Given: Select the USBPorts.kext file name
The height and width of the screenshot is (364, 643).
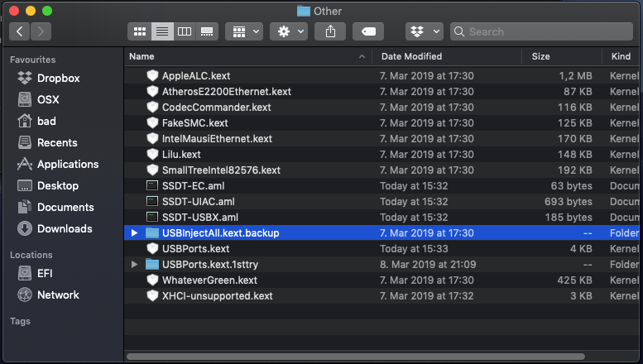Looking at the screenshot, I should pyautogui.click(x=195, y=249).
